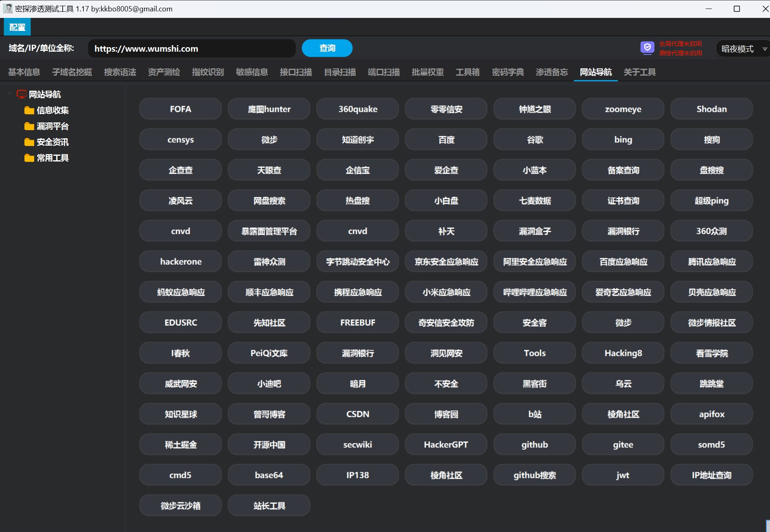Open the FOFA navigation button
The image size is (770, 532).
coord(180,109)
